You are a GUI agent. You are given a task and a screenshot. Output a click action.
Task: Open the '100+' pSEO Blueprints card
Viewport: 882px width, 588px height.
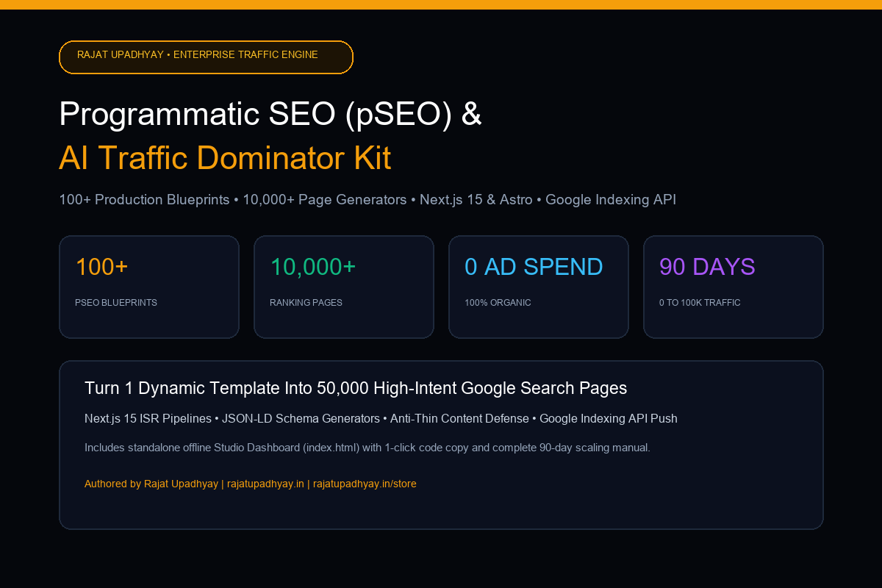click(149, 287)
